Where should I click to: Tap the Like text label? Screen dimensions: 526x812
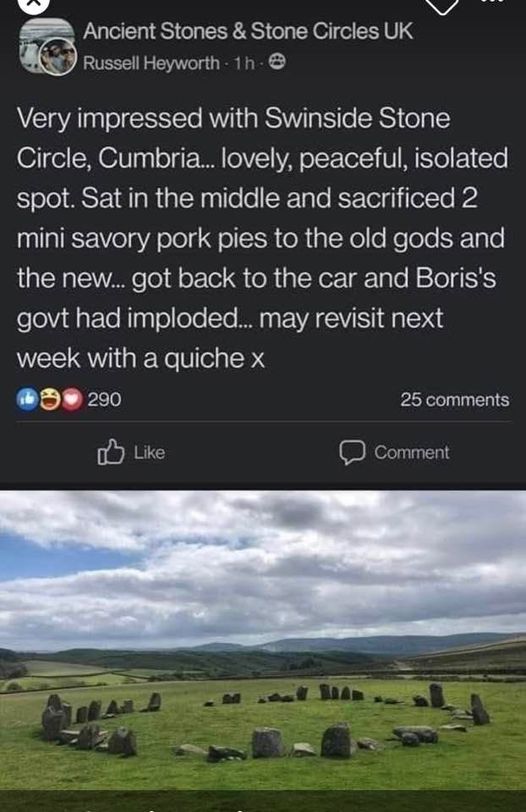pyautogui.click(x=150, y=453)
